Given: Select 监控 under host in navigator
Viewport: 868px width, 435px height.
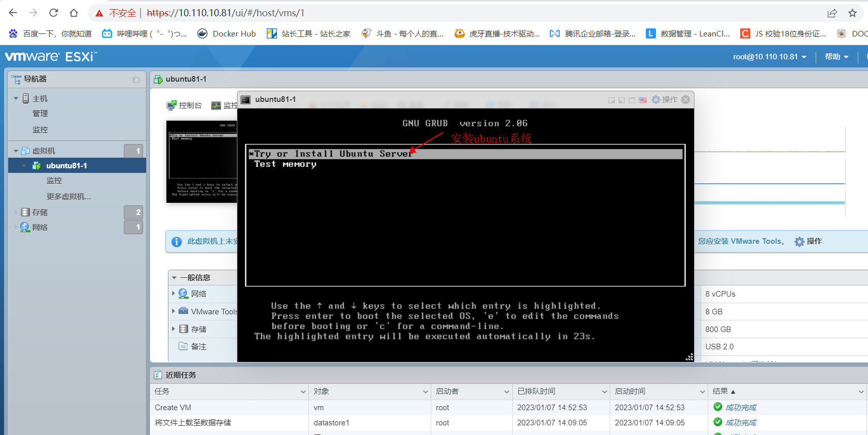Looking at the screenshot, I should click(40, 130).
